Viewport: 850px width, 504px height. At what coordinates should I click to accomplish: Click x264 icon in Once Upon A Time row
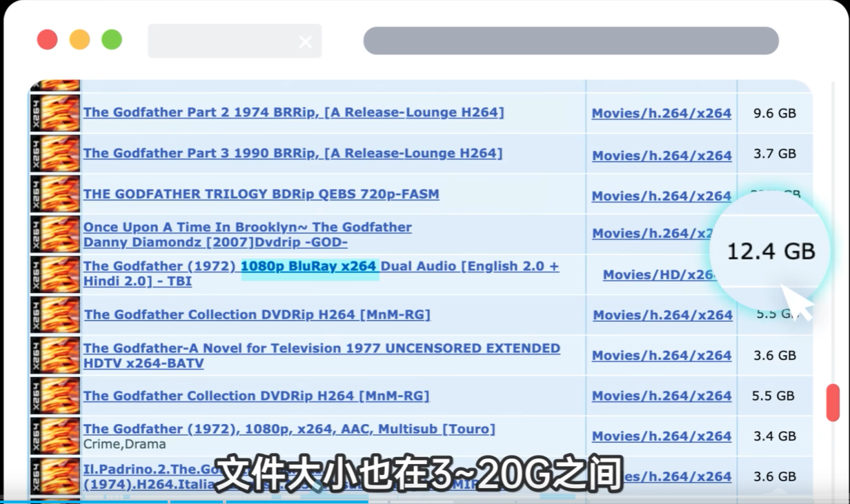55,234
